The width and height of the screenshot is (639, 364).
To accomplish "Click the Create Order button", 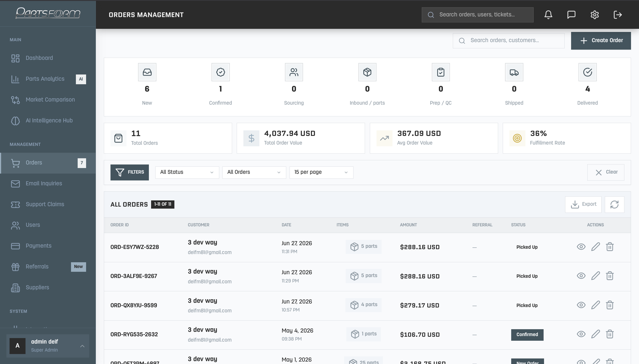I will 601,41.
